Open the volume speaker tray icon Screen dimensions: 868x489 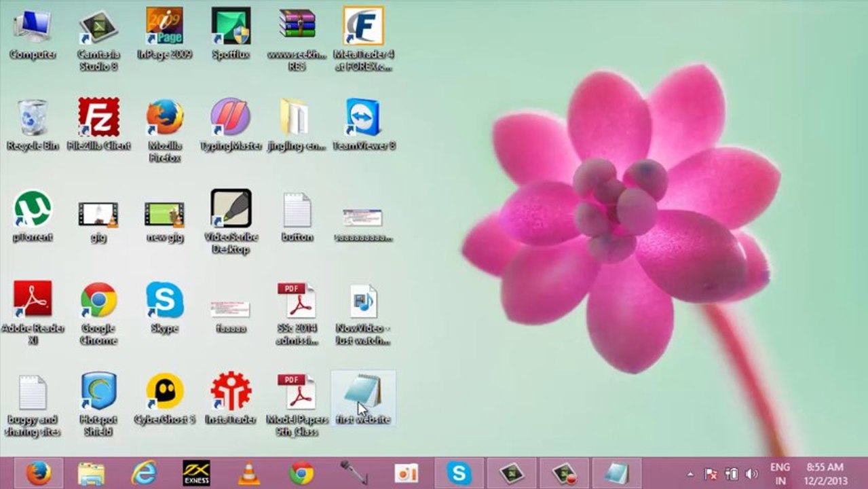[751, 474]
